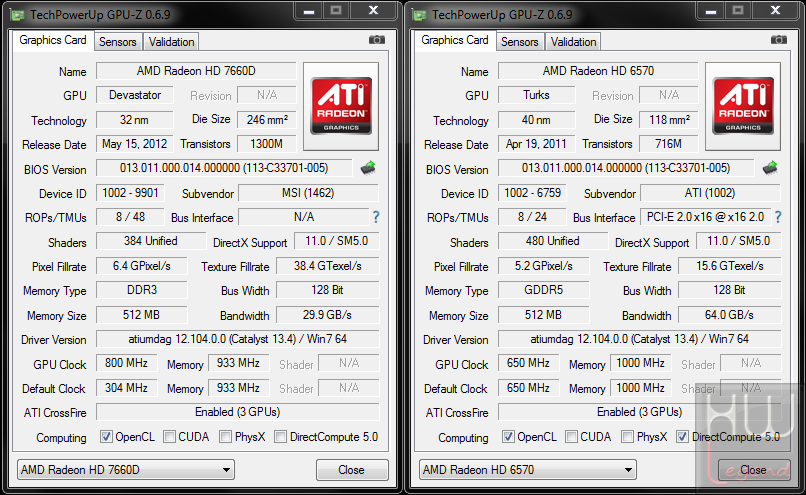Click the screenshot camera icon in HD 7660D window
806x495 pixels.
tap(377, 40)
